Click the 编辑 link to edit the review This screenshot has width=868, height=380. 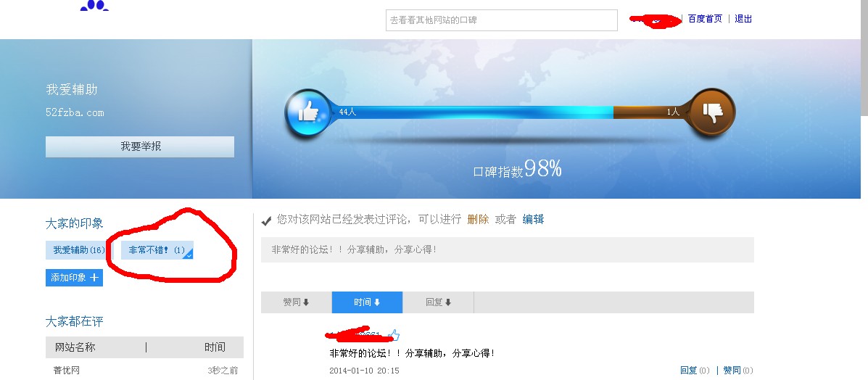tap(533, 219)
